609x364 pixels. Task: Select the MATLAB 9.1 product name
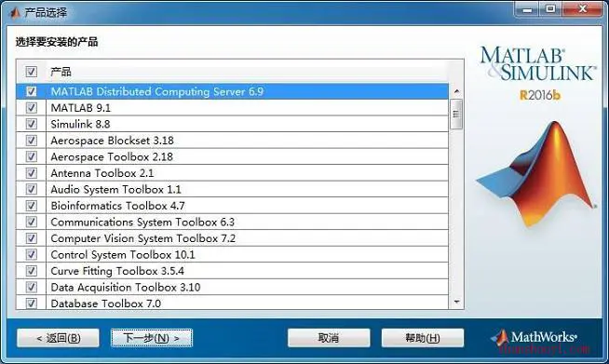[81, 108]
